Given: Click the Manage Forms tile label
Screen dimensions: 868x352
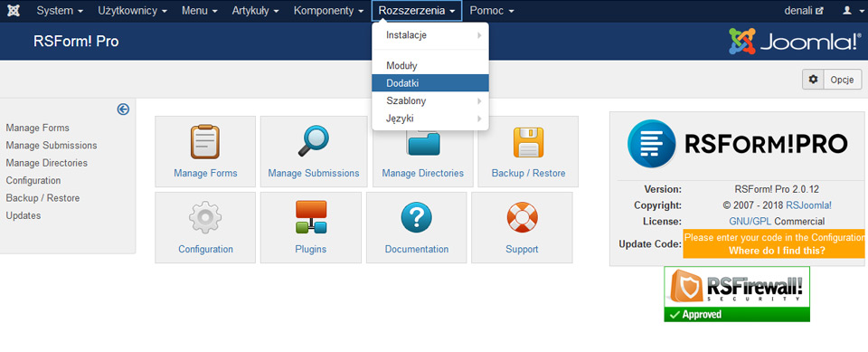Looking at the screenshot, I should click(205, 173).
